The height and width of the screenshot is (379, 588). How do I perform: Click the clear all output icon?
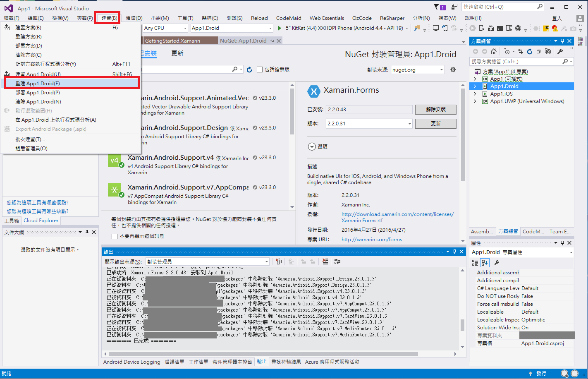[x=325, y=261]
